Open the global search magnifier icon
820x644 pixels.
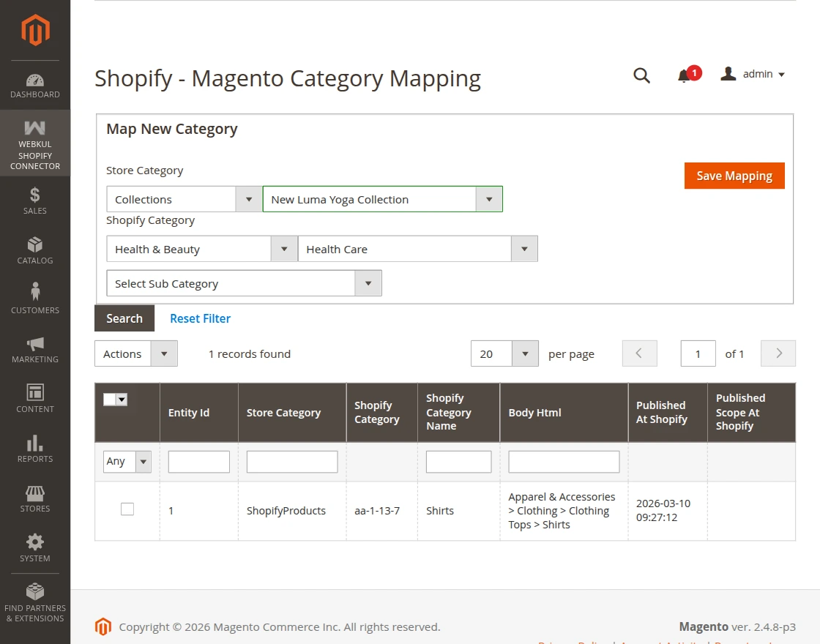pos(641,75)
